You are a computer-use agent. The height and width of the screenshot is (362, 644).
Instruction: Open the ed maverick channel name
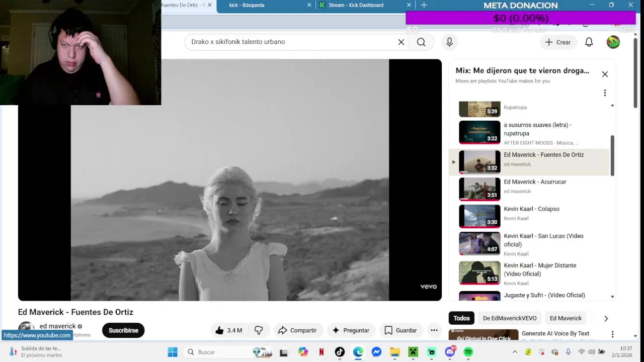(x=58, y=326)
